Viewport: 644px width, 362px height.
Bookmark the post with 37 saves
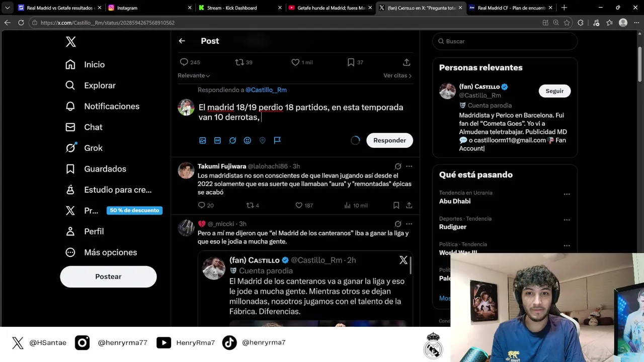tap(355, 62)
